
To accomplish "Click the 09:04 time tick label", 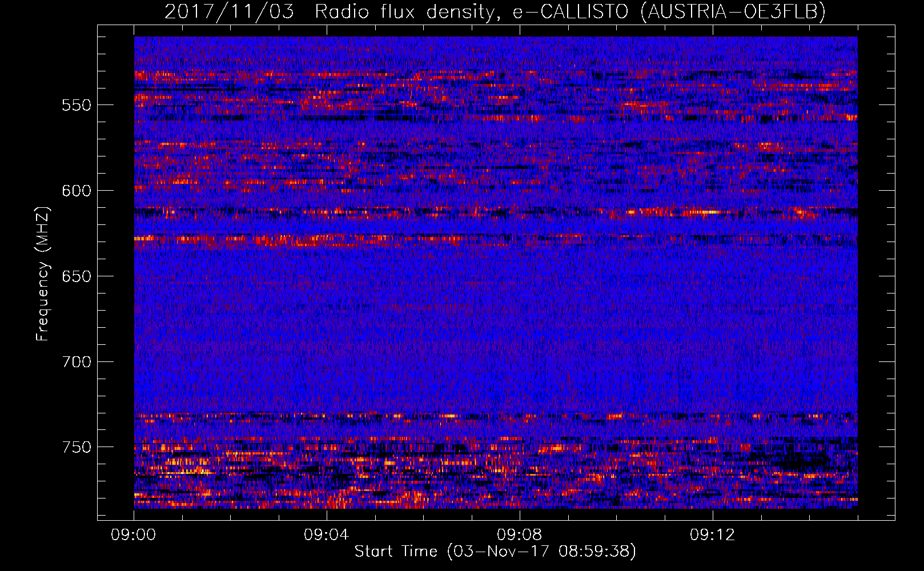I will (x=326, y=535).
